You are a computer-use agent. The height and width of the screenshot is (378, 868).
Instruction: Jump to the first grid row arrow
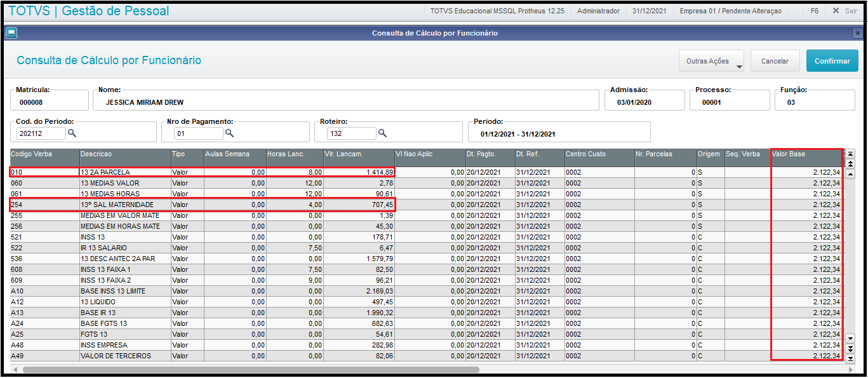(851, 153)
